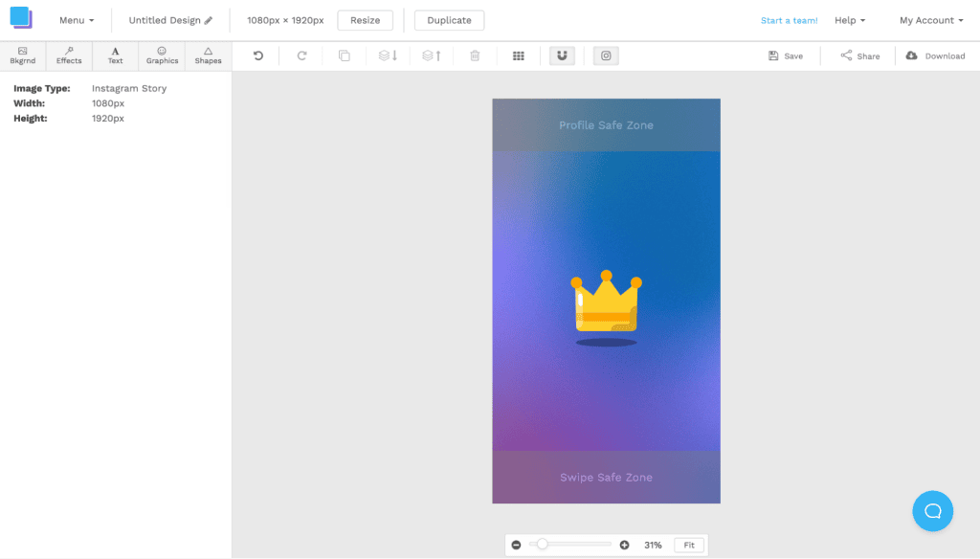Zoom out with minus icon
This screenshot has width=980, height=559.
(x=516, y=546)
